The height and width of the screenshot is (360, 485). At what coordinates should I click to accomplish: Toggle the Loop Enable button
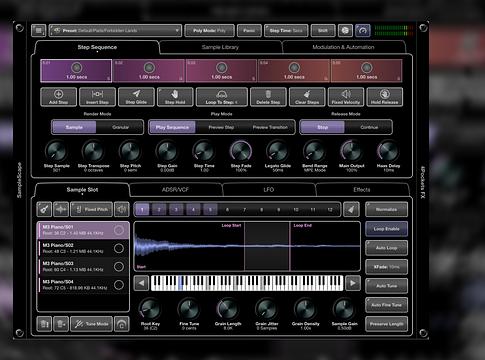(x=386, y=229)
